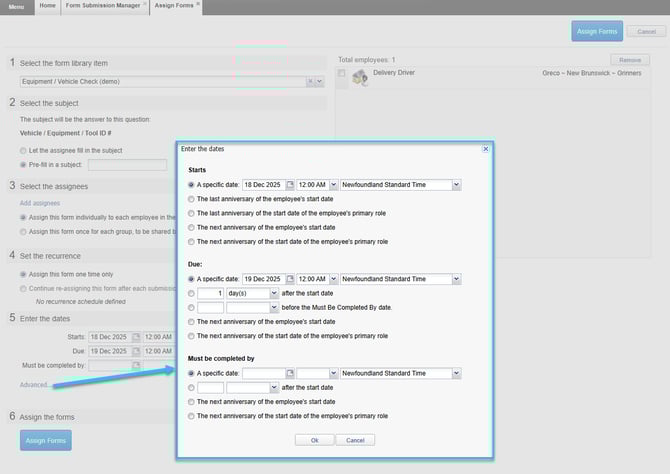Click the Pre-fill in a subject text field
Viewport: 670px width, 474px height.
[x=127, y=165]
